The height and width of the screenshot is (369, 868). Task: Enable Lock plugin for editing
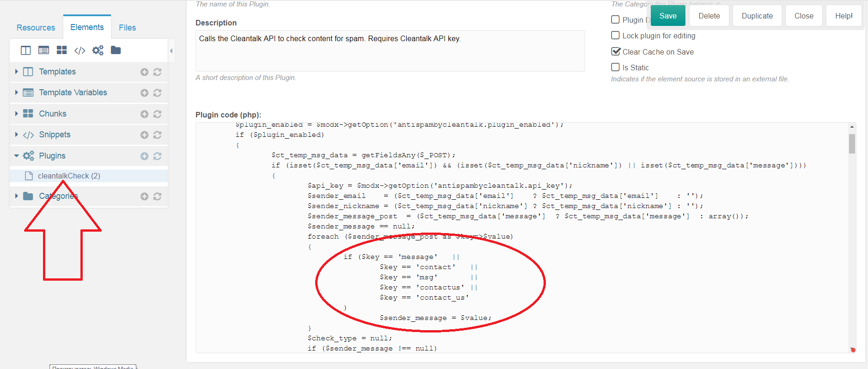point(615,35)
